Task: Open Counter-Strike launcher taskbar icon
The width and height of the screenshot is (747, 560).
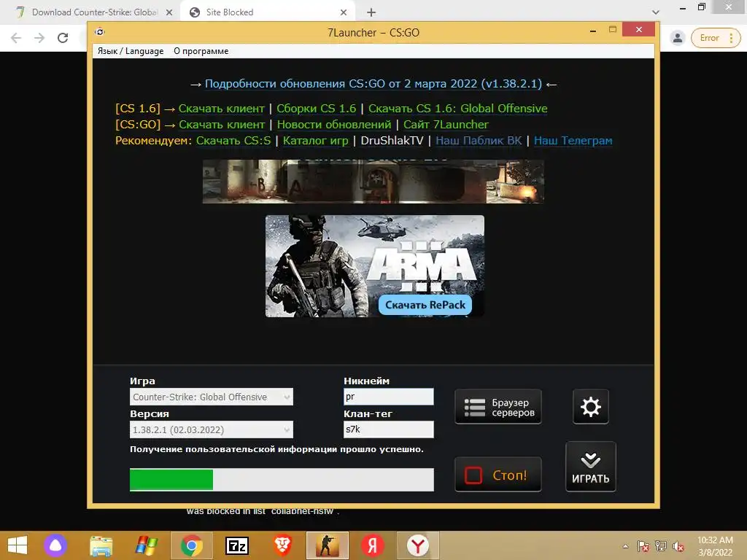Action: [328, 545]
